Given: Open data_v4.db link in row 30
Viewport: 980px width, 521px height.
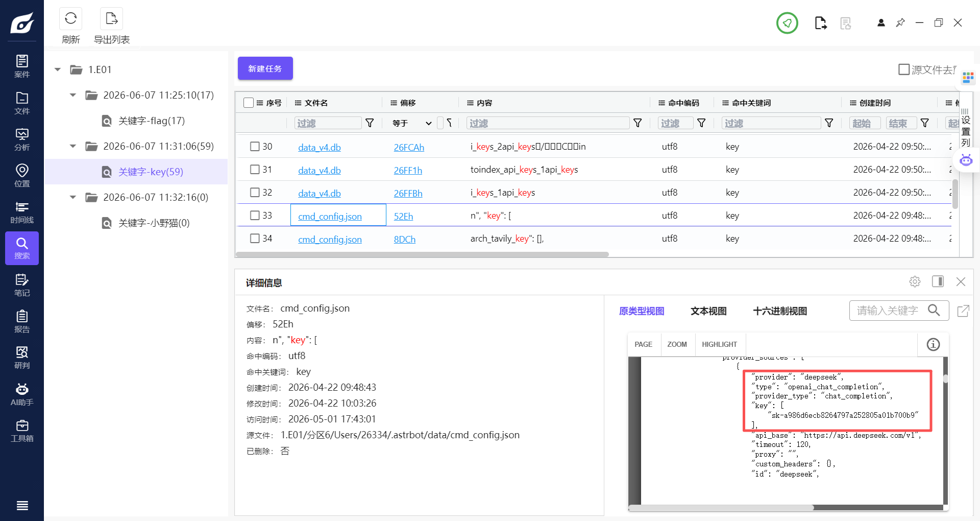Looking at the screenshot, I should click(x=320, y=147).
